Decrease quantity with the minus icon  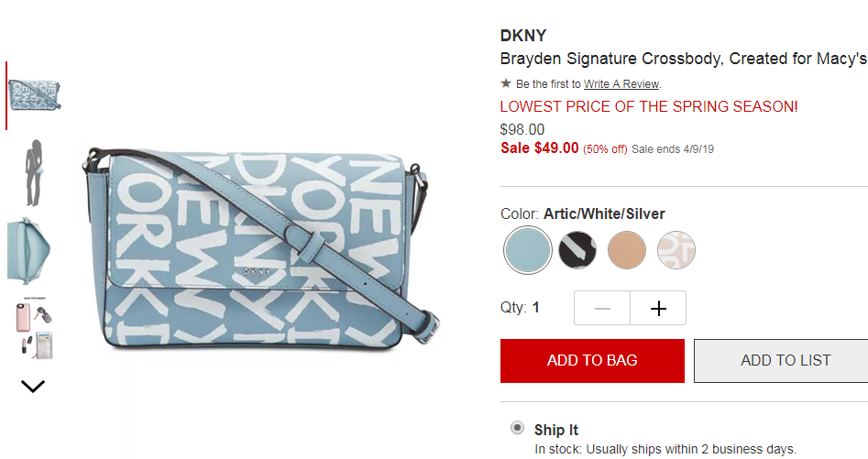(x=602, y=308)
